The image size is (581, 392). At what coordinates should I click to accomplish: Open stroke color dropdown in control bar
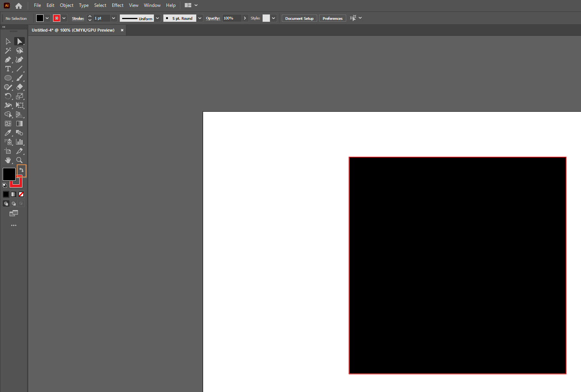tap(64, 18)
